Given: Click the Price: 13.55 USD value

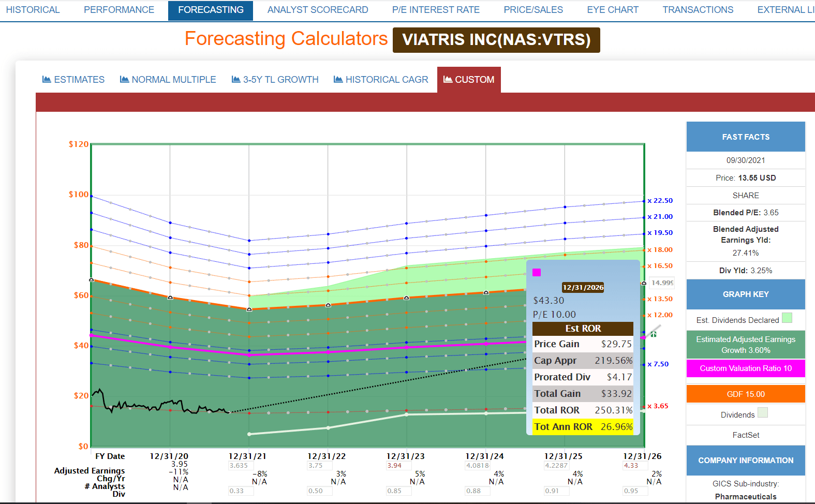Looking at the screenshot, I should point(746,178).
